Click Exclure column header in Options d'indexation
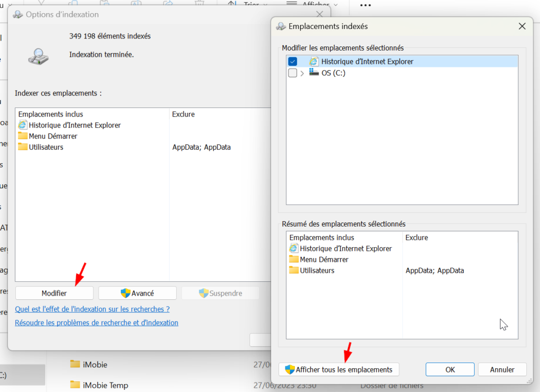 click(x=183, y=114)
